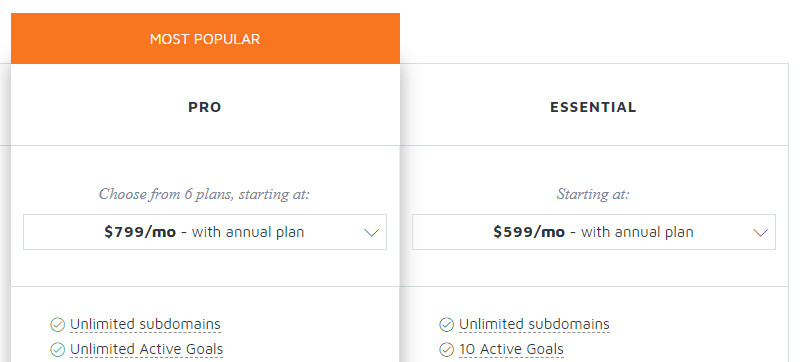805x362 pixels.
Task: Open the 10 Active Goals link
Action: coord(511,350)
